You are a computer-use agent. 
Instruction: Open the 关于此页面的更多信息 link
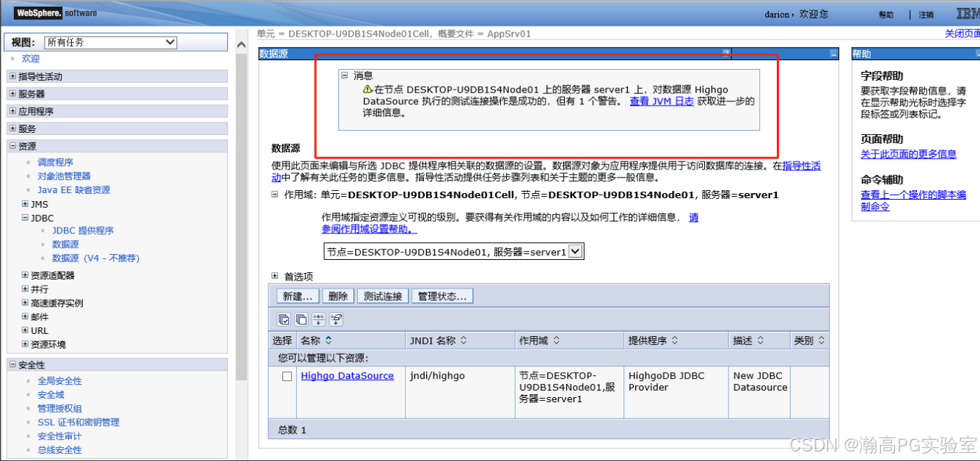[908, 154]
